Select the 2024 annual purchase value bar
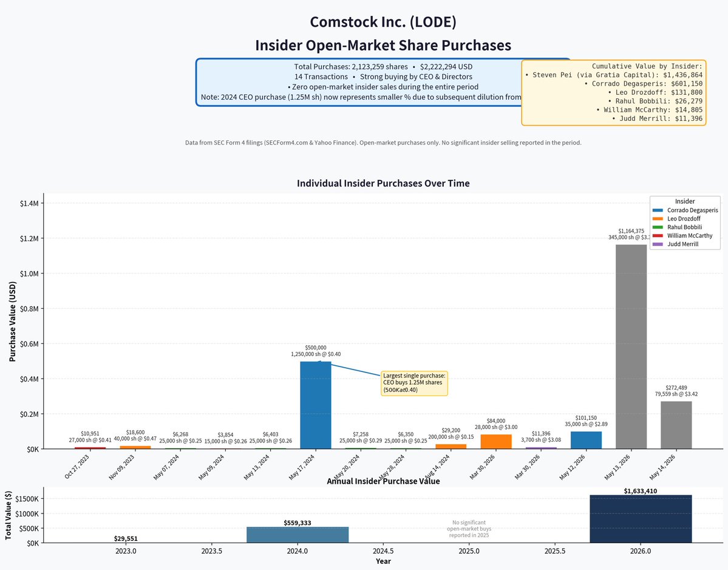 (x=298, y=535)
